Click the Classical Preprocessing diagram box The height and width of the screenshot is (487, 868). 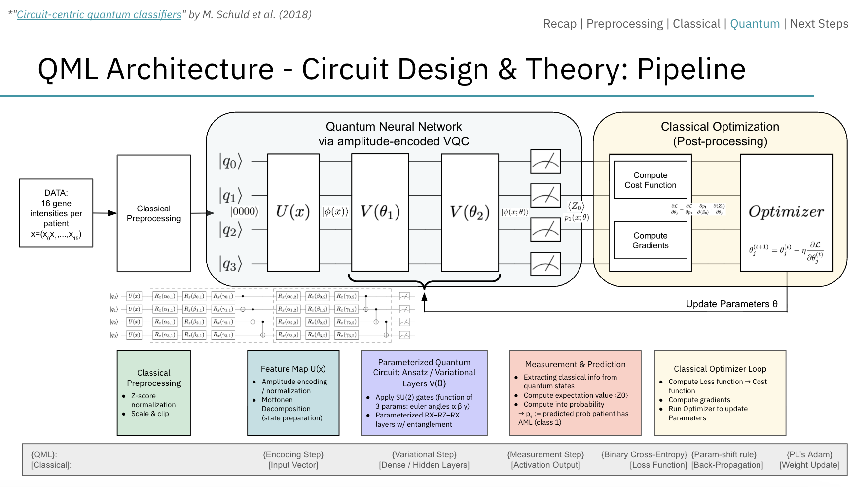pyautogui.click(x=154, y=213)
